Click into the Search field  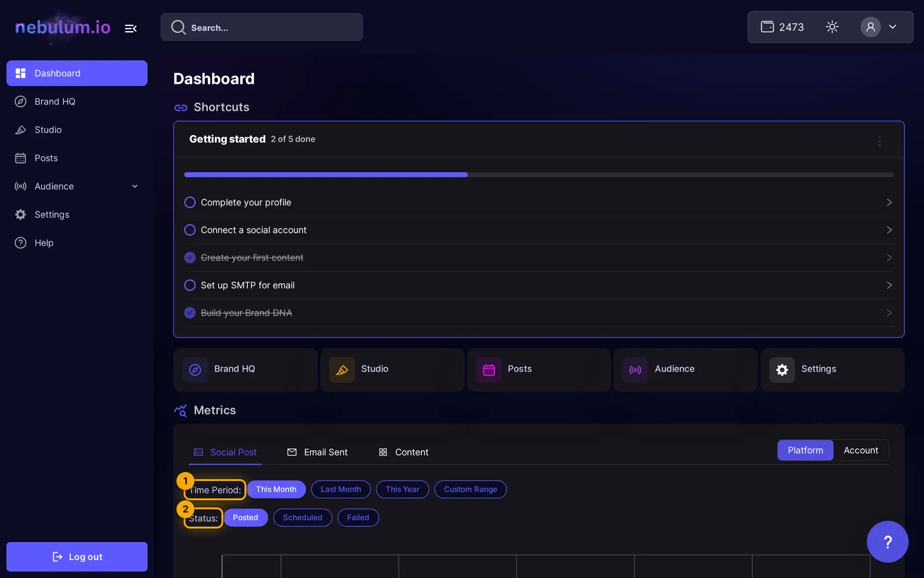(x=262, y=27)
